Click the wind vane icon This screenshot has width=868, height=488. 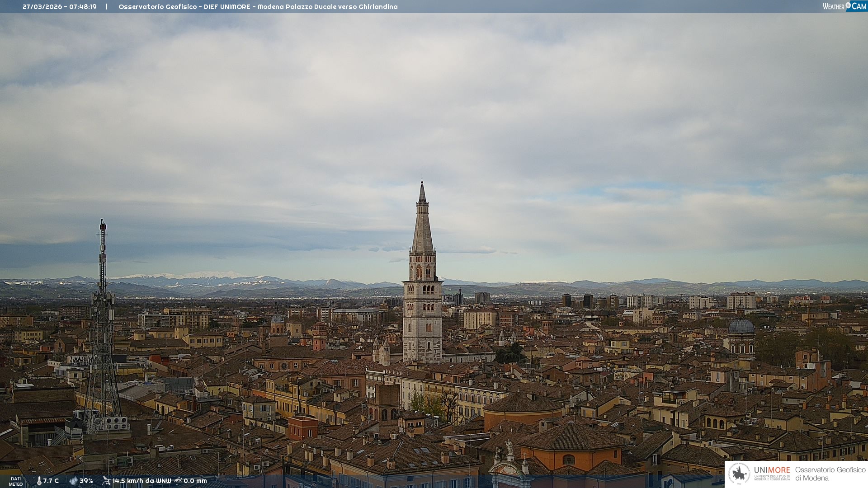click(106, 481)
